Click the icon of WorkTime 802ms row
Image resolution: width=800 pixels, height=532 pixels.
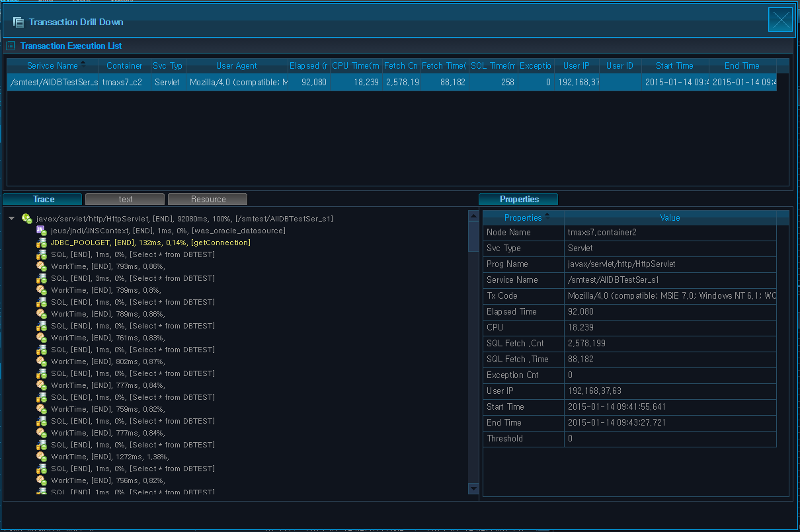tap(41, 361)
